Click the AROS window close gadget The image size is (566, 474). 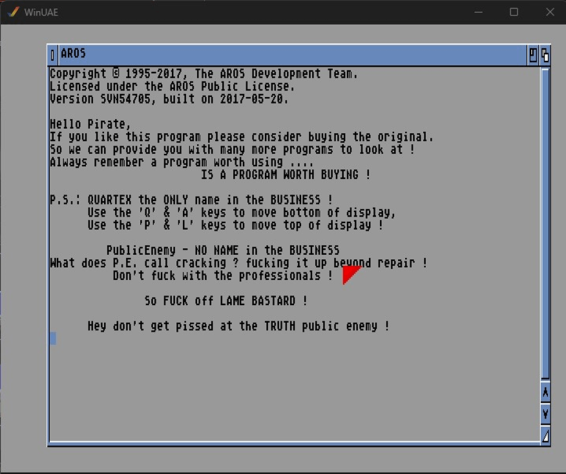click(52, 55)
